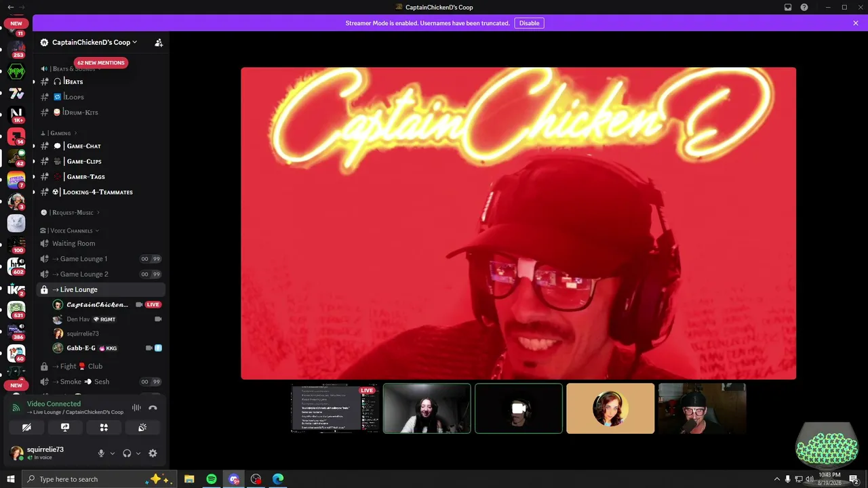Open server with 602 badge
The image size is (868, 488).
(16, 266)
